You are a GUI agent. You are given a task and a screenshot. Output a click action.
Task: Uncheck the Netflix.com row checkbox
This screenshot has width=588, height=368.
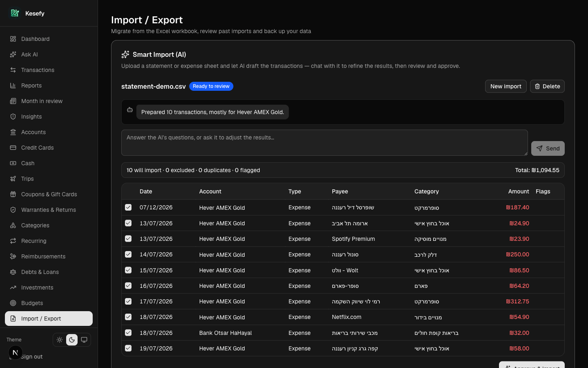128,317
